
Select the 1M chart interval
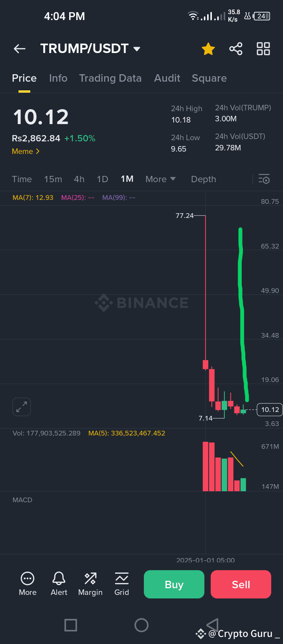[127, 179]
